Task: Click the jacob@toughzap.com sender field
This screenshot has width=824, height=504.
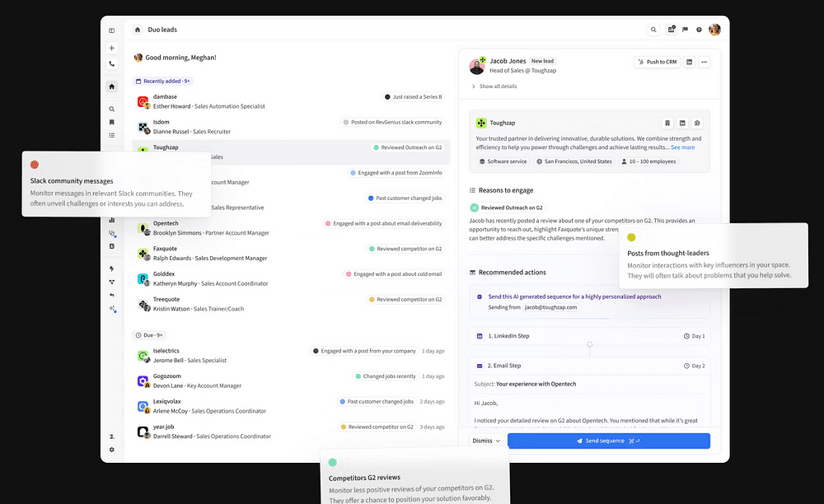Action: [x=550, y=307]
